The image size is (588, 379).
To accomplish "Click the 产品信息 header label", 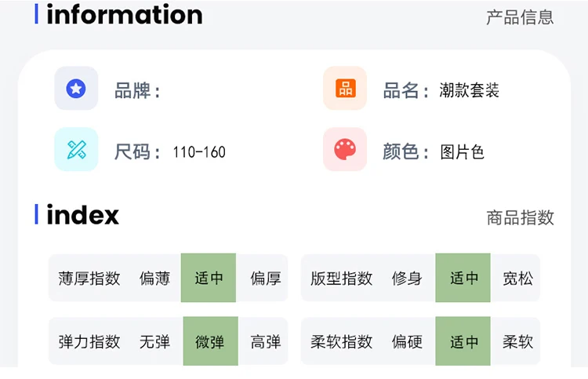I will 520,17.
